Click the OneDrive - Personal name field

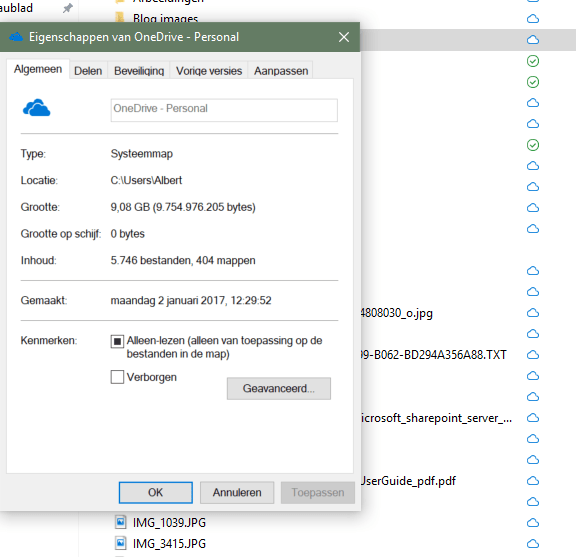tap(224, 110)
